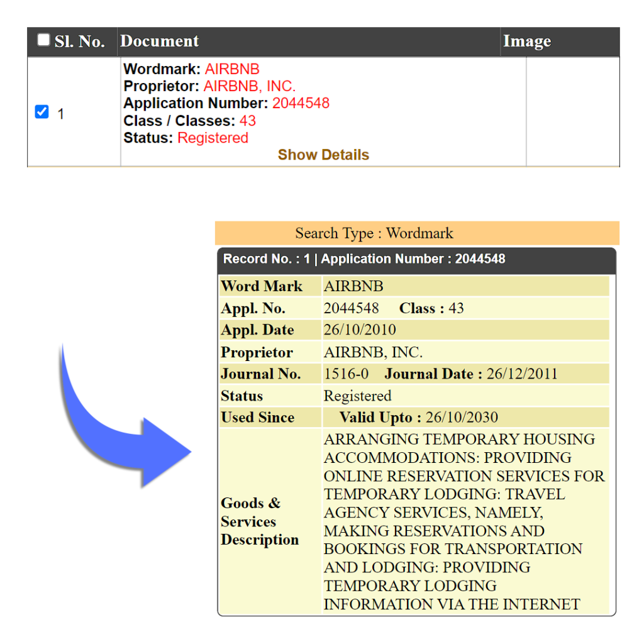
Task: Select the red application number 2044548
Action: click(301, 103)
